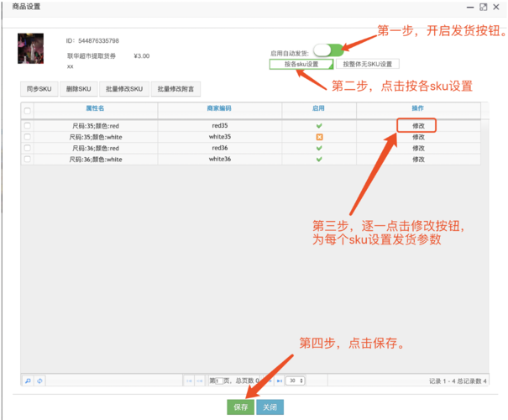Click the refresh icon in the pager

pos(39,381)
